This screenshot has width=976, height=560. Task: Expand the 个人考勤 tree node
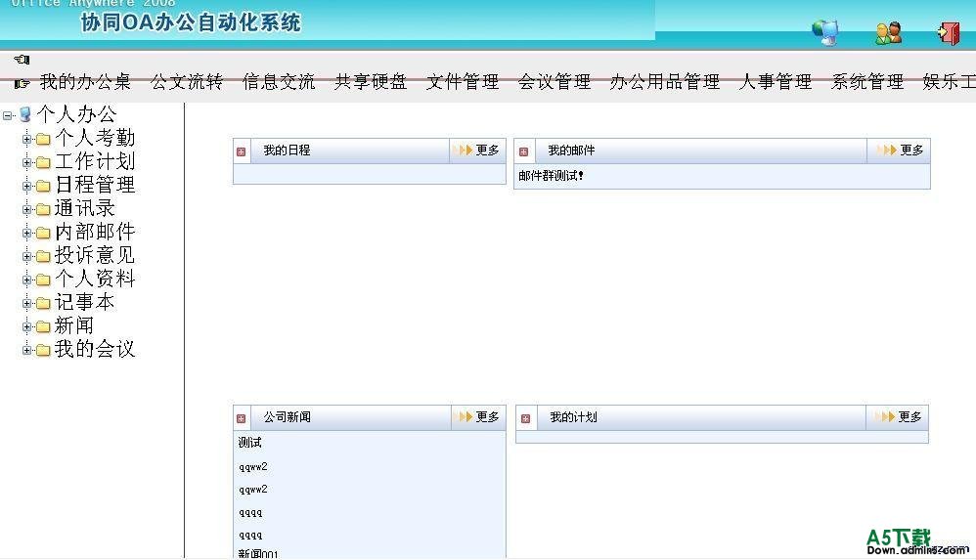point(26,140)
